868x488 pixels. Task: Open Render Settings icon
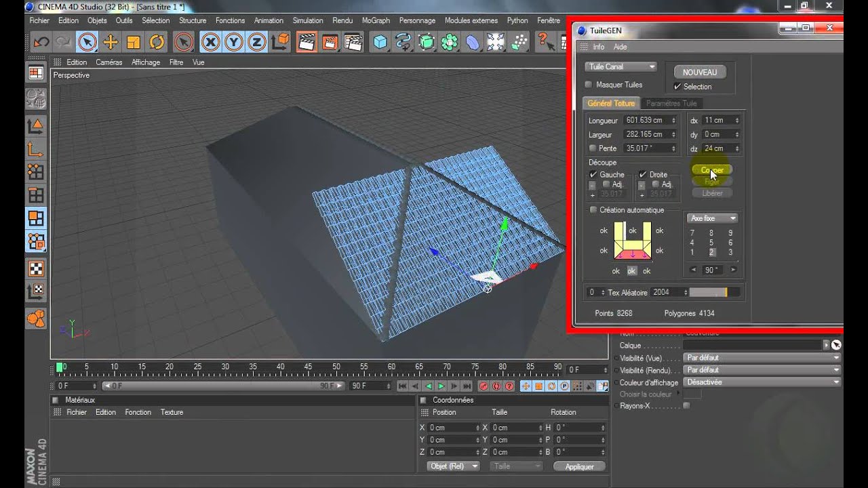[353, 42]
